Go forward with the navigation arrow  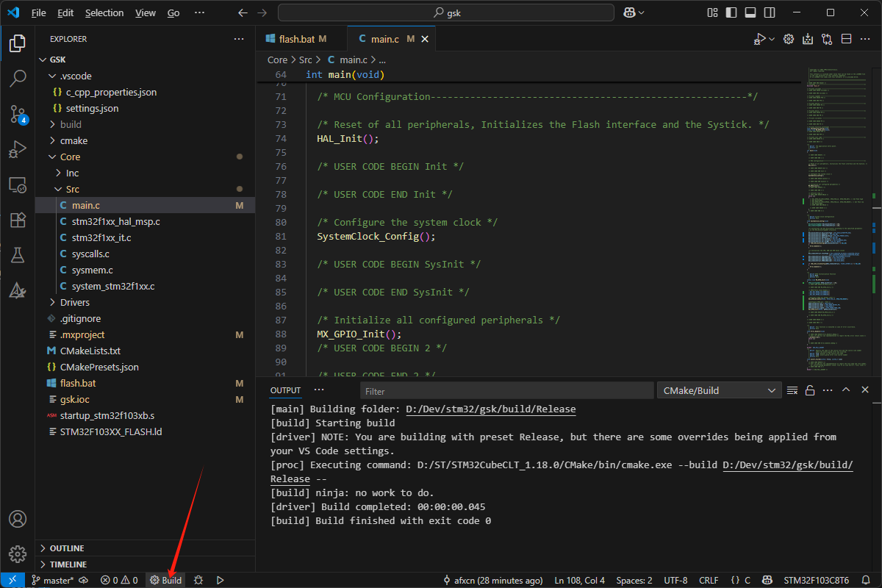click(262, 12)
